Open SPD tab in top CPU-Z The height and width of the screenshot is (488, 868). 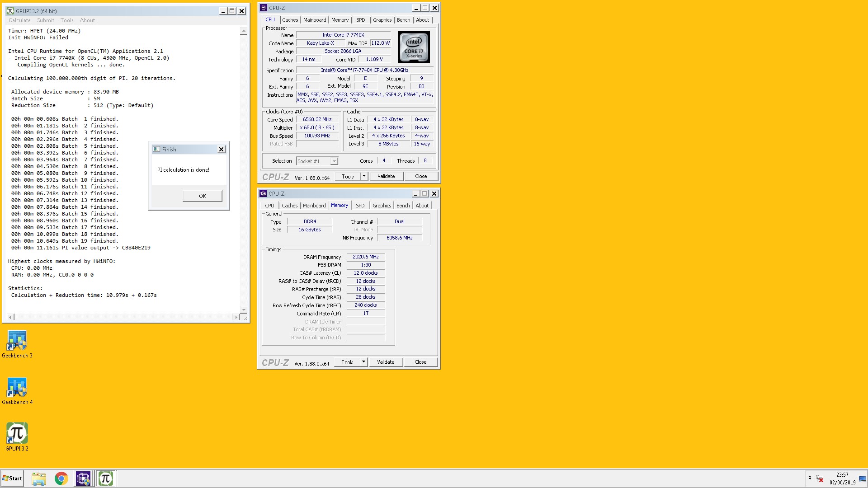point(361,20)
